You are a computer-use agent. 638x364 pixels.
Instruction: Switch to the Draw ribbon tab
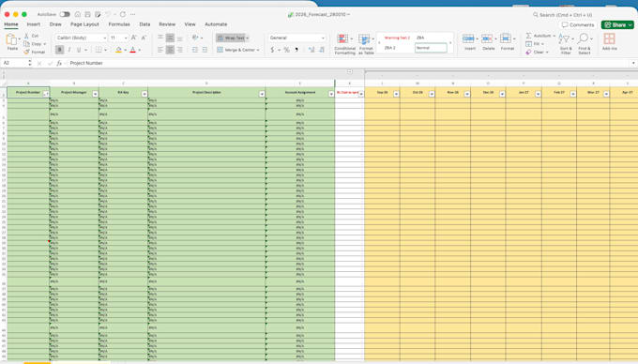[x=55, y=24]
